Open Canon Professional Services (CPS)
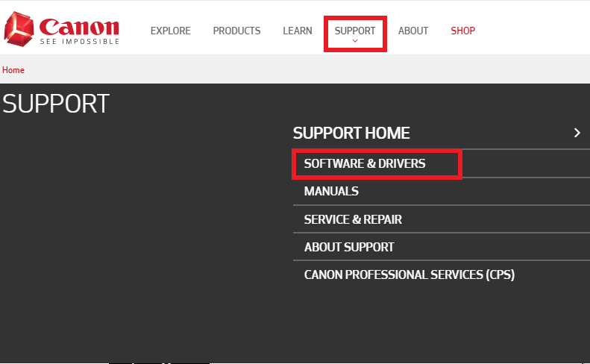The width and height of the screenshot is (590, 364). 409,274
